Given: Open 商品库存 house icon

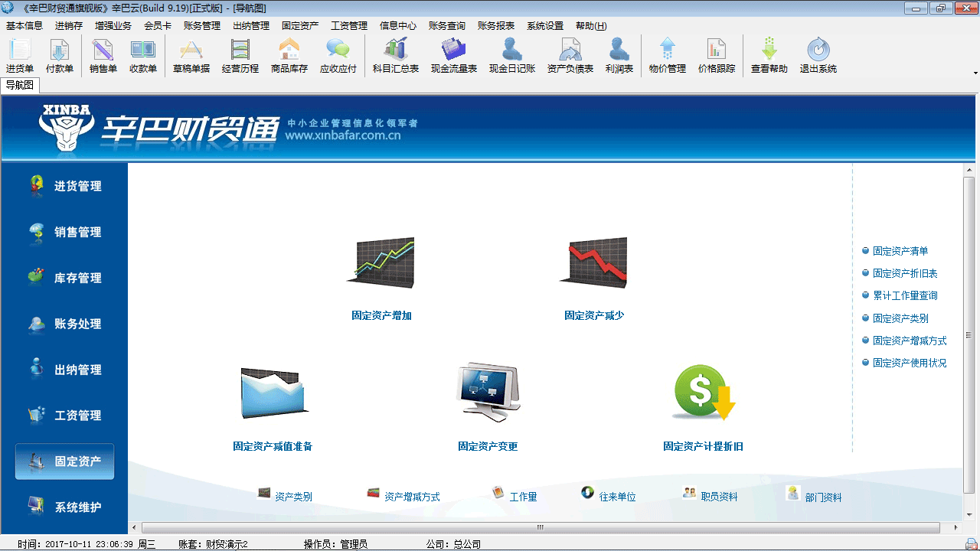Looking at the screenshot, I should 289,56.
